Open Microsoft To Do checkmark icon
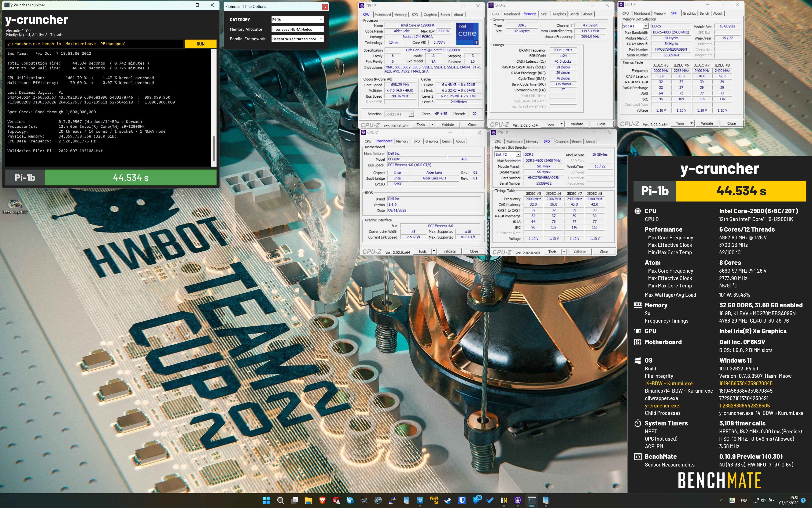This screenshot has width=812, height=508. click(x=490, y=500)
